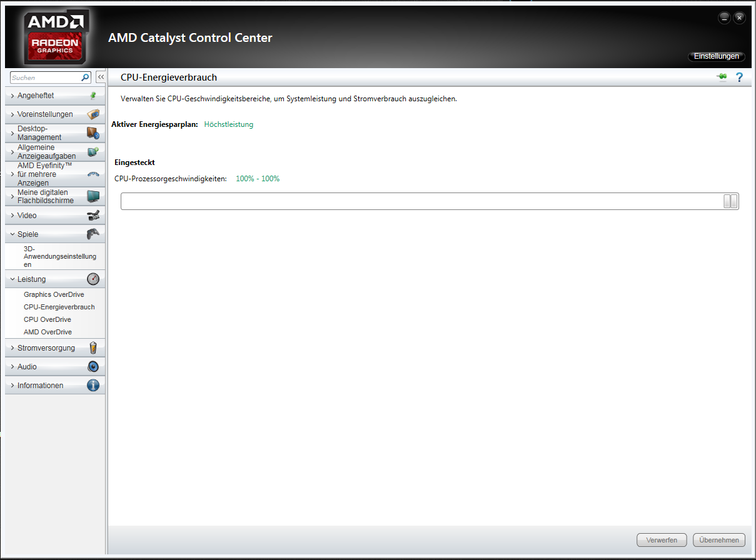Open 3D-Anwendungseinstellungen page

click(x=60, y=256)
